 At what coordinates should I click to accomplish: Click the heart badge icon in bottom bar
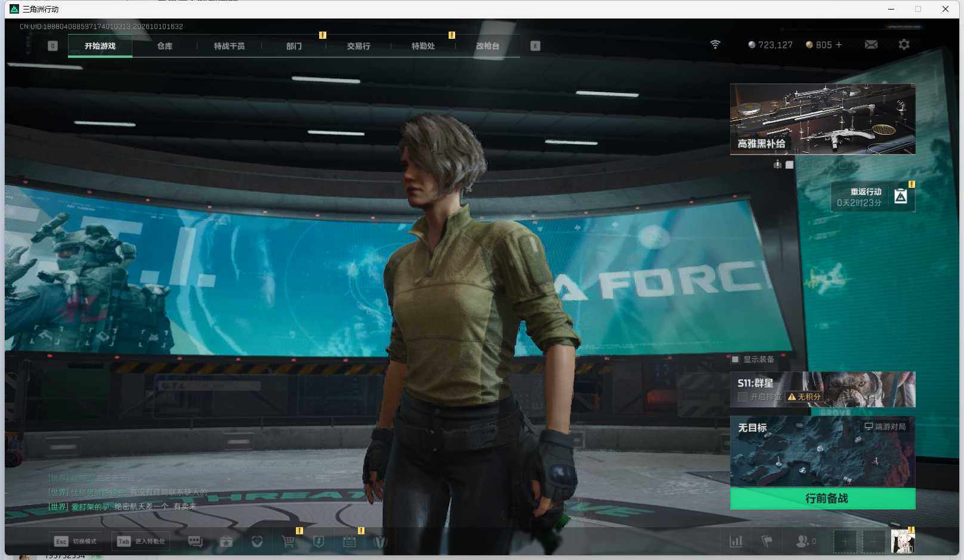click(257, 542)
